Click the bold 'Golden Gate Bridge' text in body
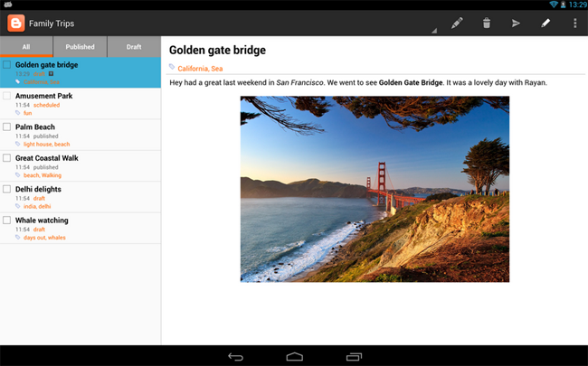The width and height of the screenshot is (588, 366). [x=411, y=82]
